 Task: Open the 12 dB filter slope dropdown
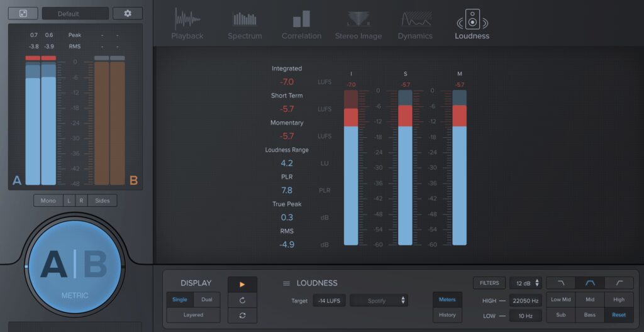coord(525,284)
